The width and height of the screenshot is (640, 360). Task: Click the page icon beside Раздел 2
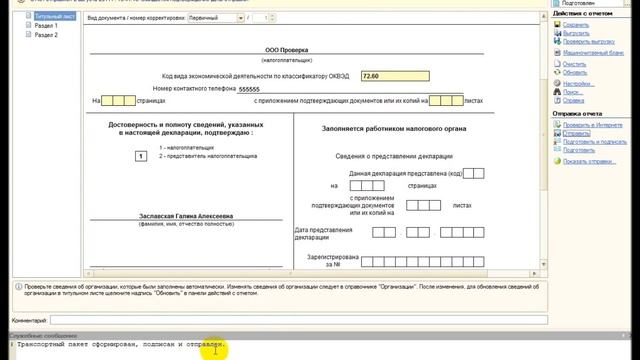pos(28,35)
